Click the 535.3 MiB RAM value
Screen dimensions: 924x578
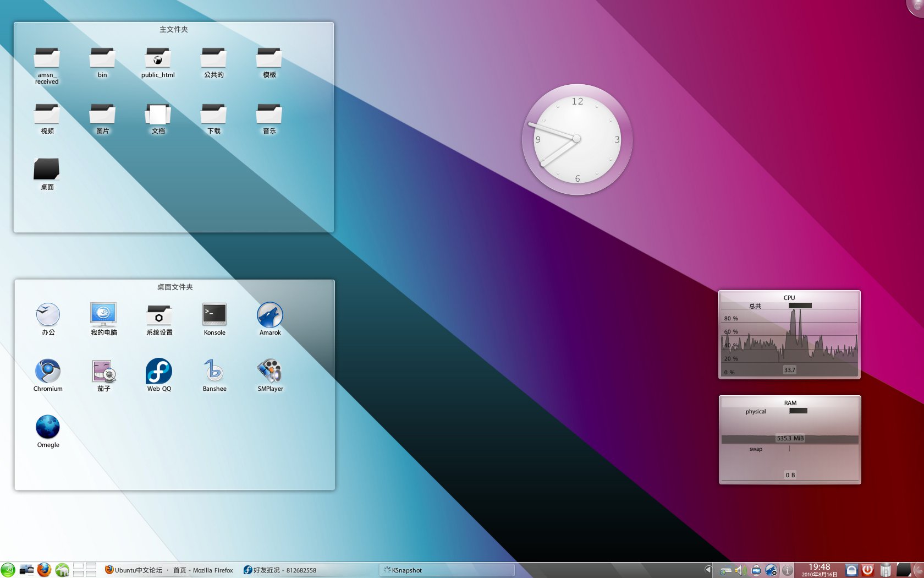tap(790, 438)
